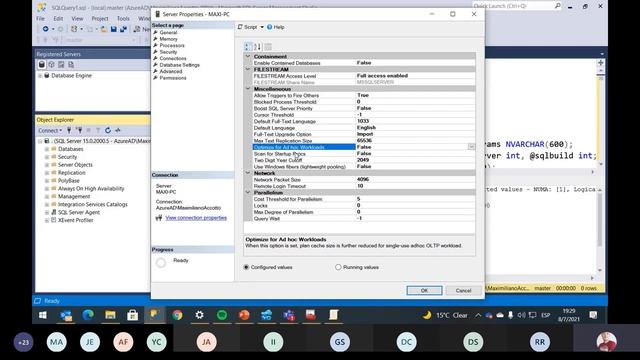Screen dimensions: 640x360
Task: Select Network Packet Size row
Action: click(x=364, y=179)
